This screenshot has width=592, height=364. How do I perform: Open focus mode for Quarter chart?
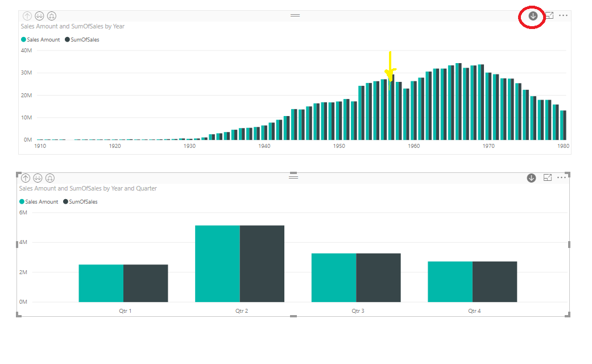pos(548,177)
